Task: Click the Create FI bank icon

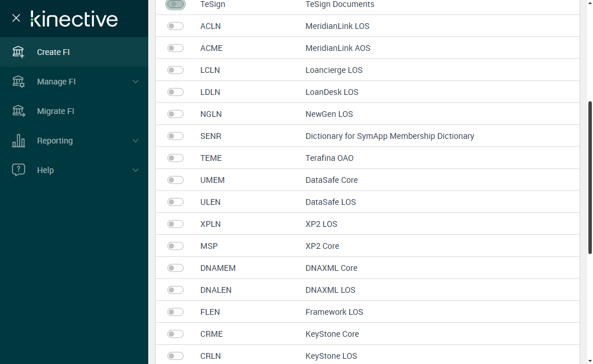Action: 18,52
